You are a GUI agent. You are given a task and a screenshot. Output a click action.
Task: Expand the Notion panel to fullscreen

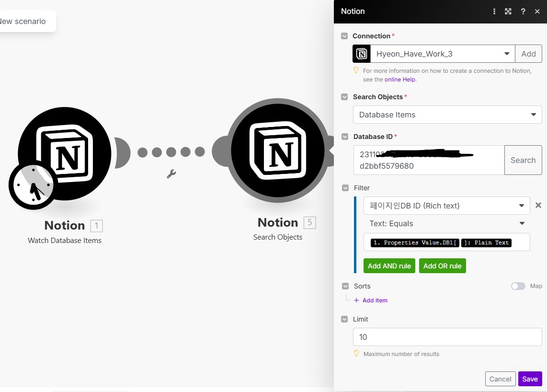click(508, 12)
